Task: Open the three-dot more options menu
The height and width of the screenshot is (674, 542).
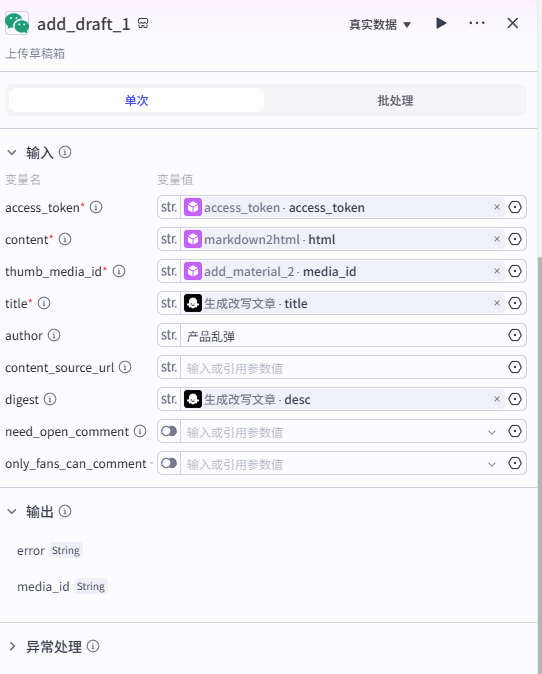Action: click(x=477, y=23)
